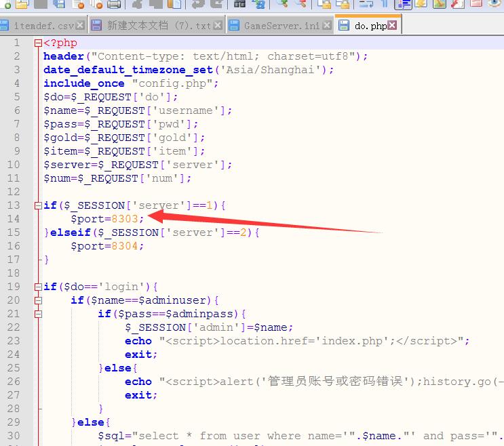
Task: Click the elseif keyword on line 15
Action: pyautogui.click(x=71, y=232)
